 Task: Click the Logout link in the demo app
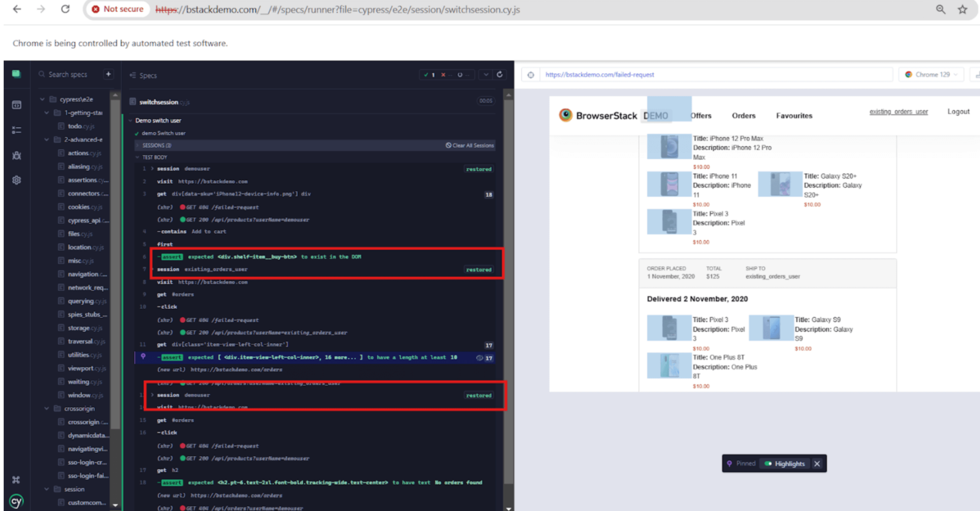pos(958,111)
